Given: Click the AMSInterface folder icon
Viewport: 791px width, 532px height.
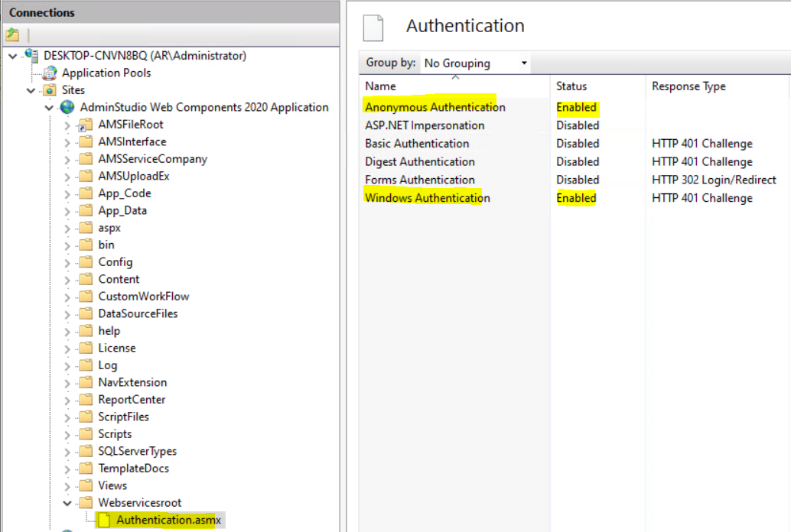Looking at the screenshot, I should tap(86, 141).
